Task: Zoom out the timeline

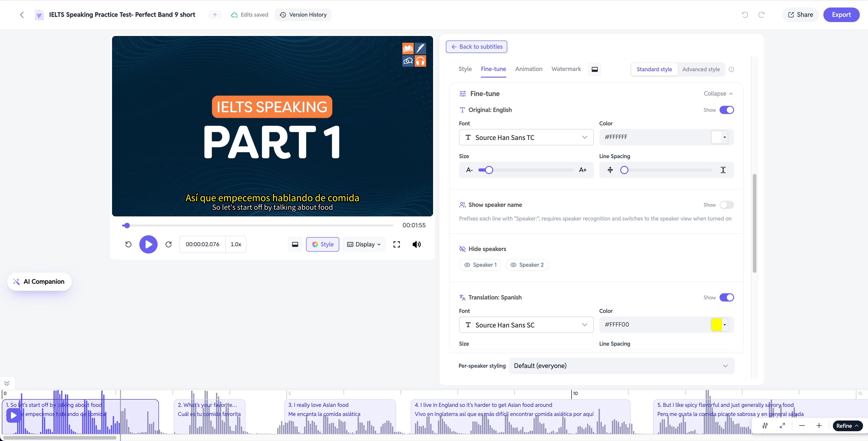Action: click(x=802, y=426)
